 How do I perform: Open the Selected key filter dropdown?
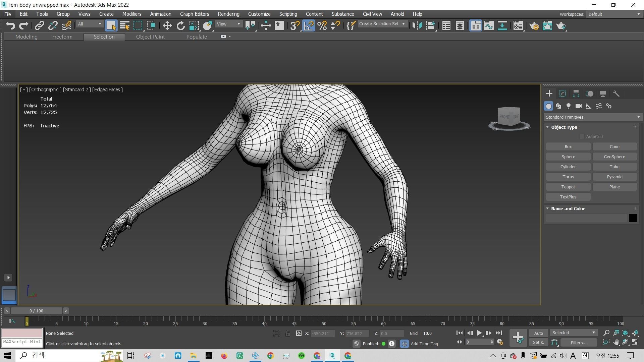[574, 333]
